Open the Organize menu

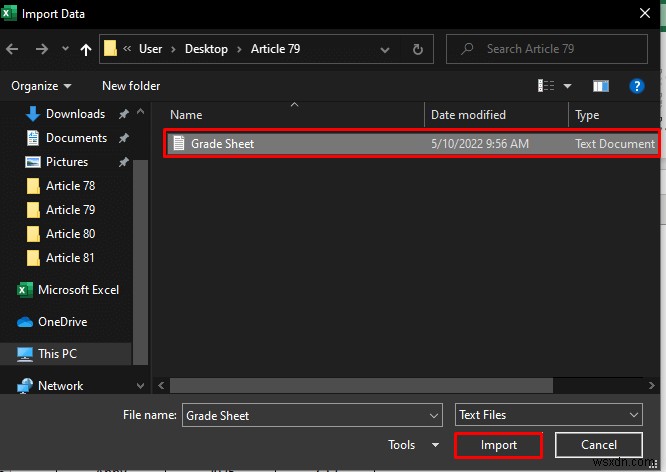pos(41,86)
